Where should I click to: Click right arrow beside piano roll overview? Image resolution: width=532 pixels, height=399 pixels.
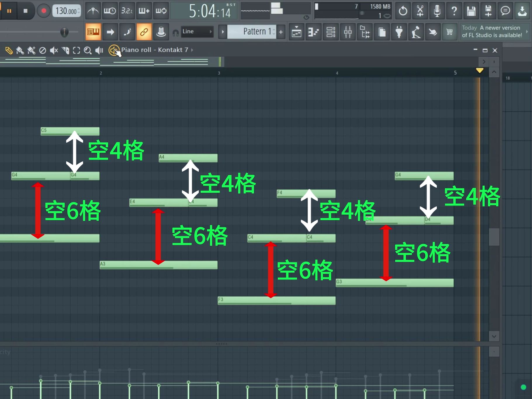point(484,62)
